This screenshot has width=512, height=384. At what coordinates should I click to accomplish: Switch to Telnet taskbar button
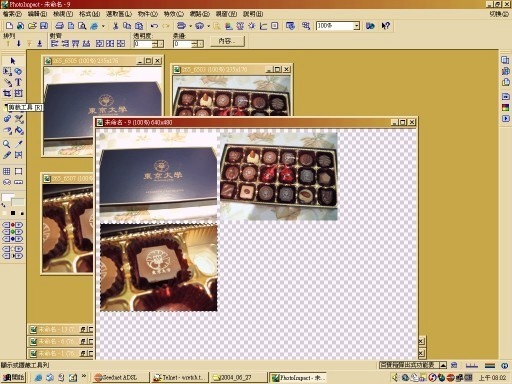coord(180,377)
